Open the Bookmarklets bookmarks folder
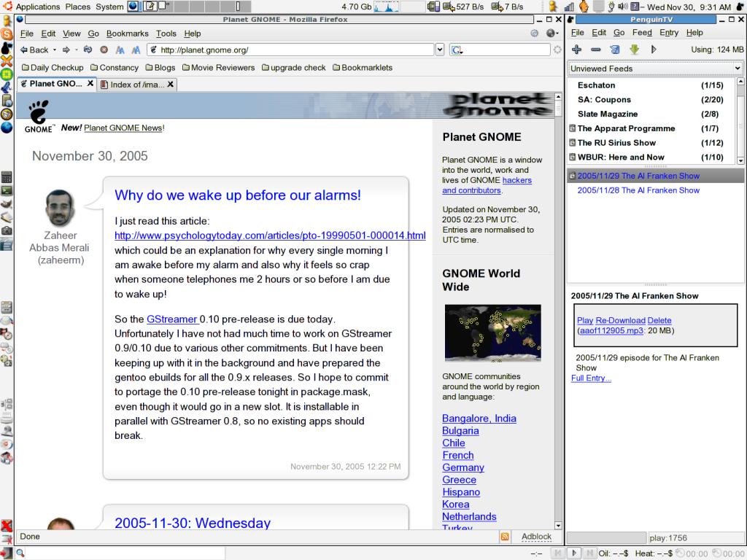Image resolution: width=747 pixels, height=560 pixels. pyautogui.click(x=363, y=68)
